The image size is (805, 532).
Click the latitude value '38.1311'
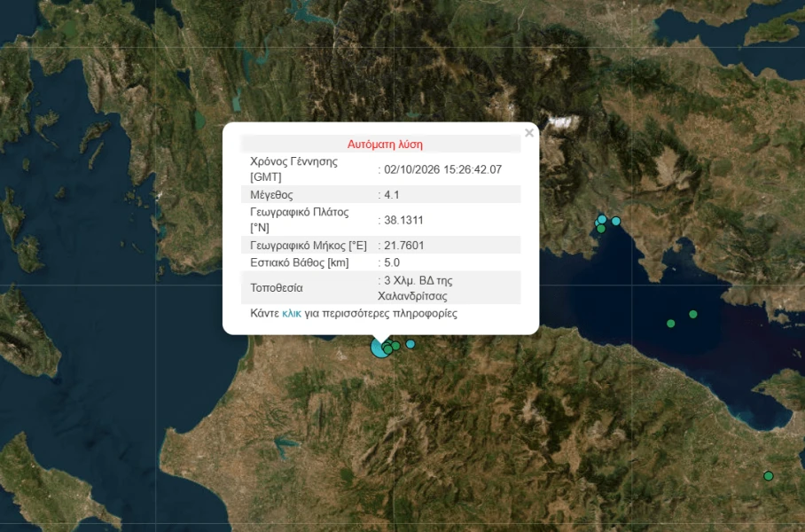[403, 220]
